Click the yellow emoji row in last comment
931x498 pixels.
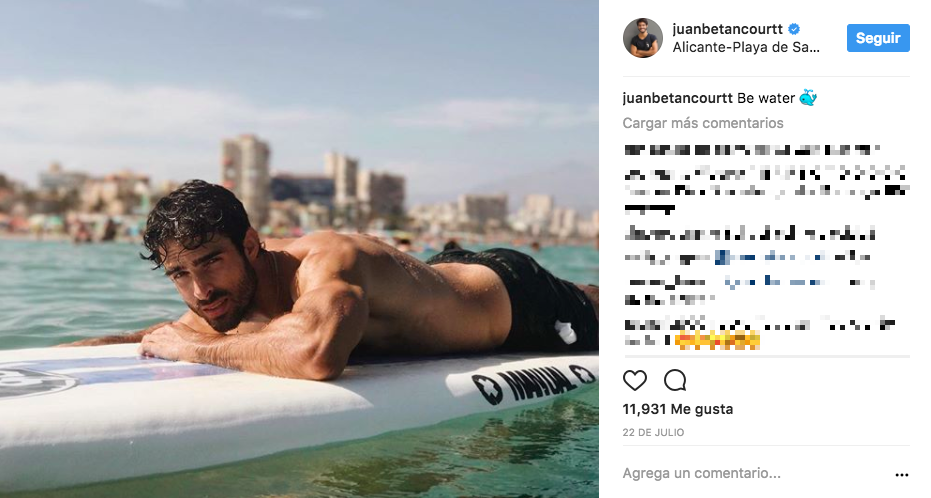tap(717, 341)
